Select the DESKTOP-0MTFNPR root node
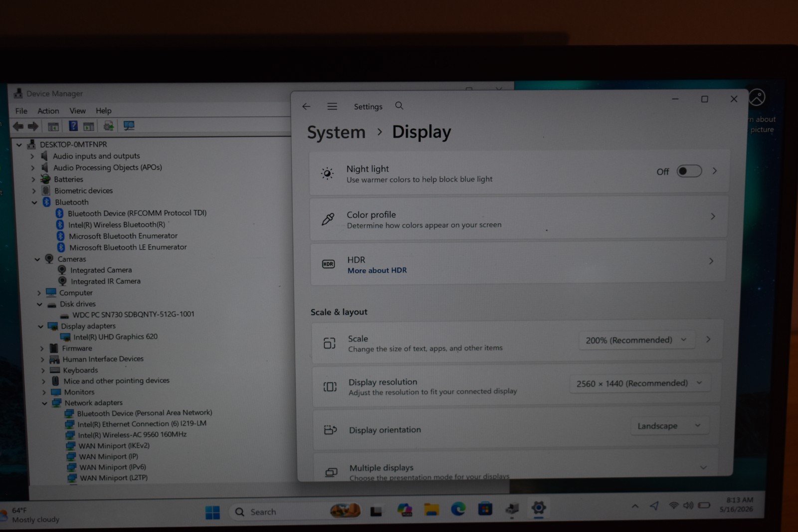The image size is (798, 532). (73, 145)
